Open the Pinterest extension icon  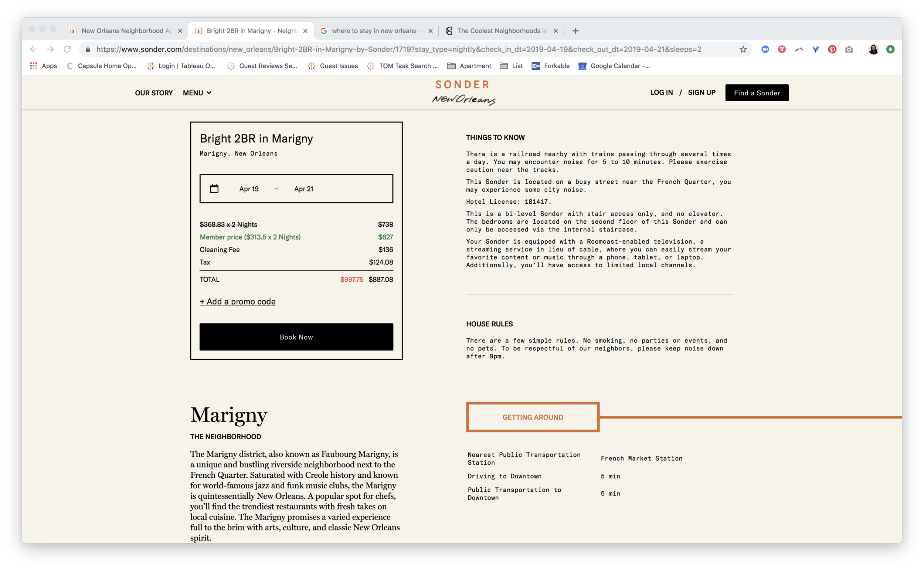click(x=832, y=49)
